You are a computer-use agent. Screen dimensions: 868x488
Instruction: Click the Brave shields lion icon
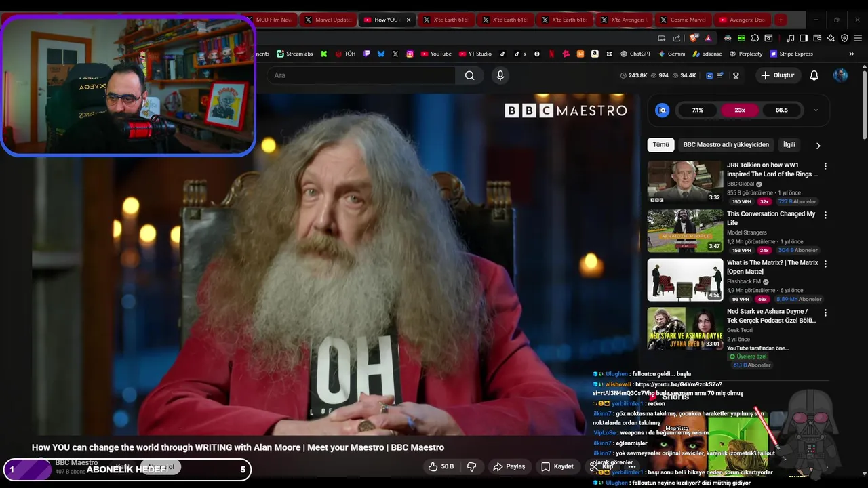coord(693,38)
